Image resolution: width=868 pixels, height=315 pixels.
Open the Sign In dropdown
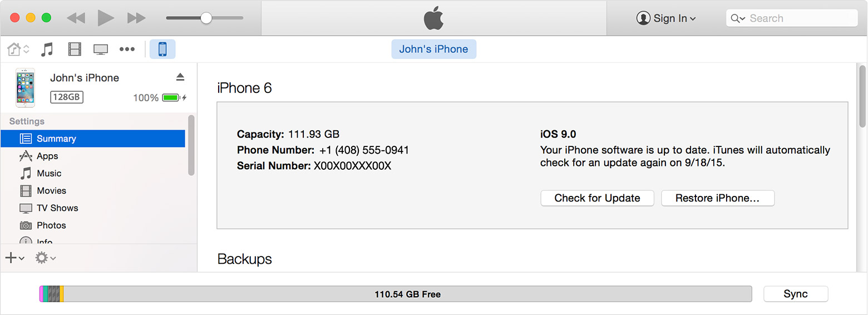(x=666, y=18)
